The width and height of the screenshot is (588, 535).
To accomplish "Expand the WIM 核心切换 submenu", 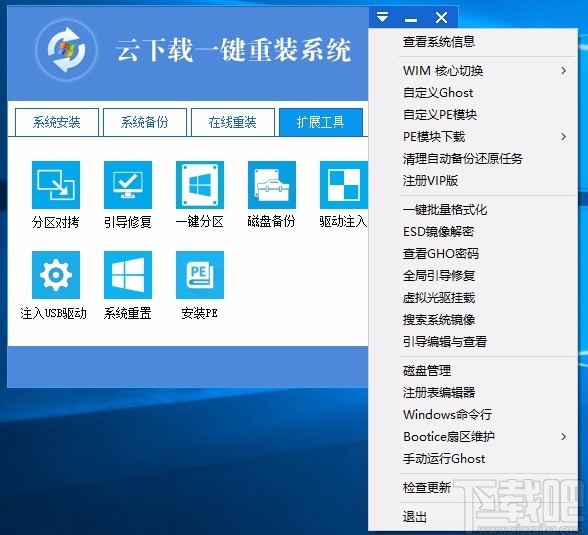I will [473, 70].
